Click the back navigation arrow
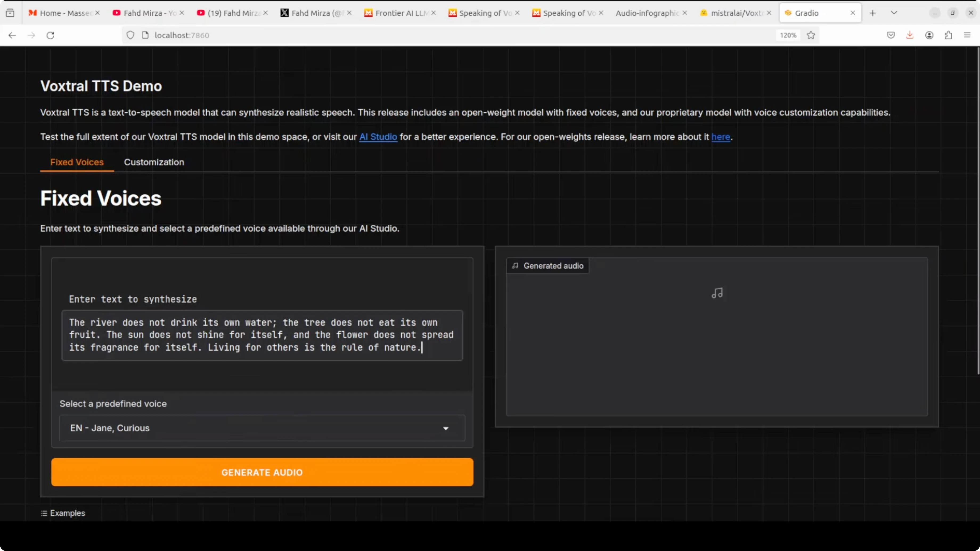Image resolution: width=980 pixels, height=551 pixels. tap(12, 35)
